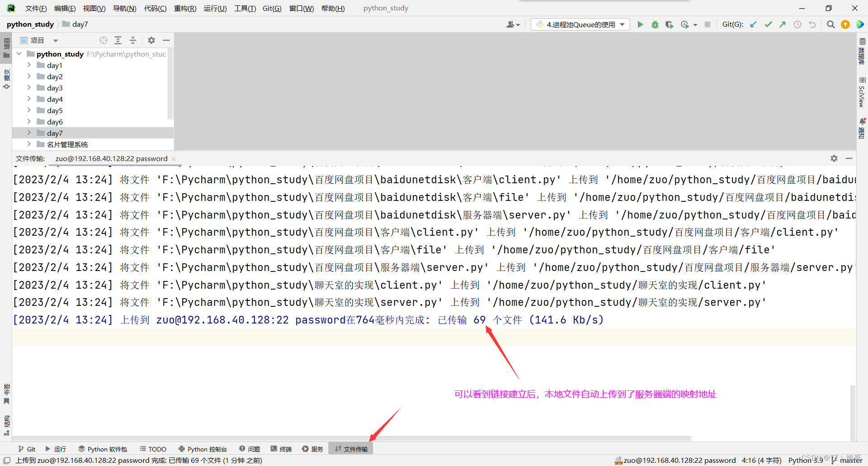Screen dimensions: 868x466
Task: Toggle the Commit sidebar tool button
Action: pos(6,79)
